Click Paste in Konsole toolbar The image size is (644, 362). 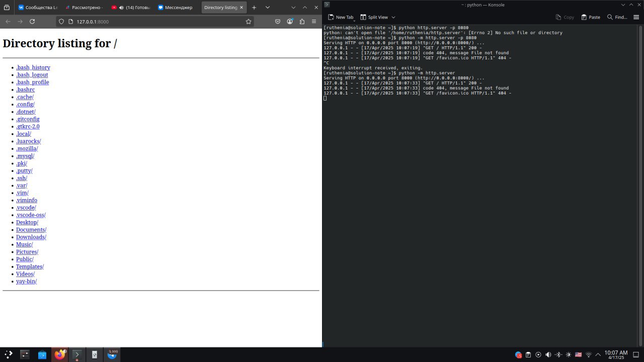(x=591, y=17)
